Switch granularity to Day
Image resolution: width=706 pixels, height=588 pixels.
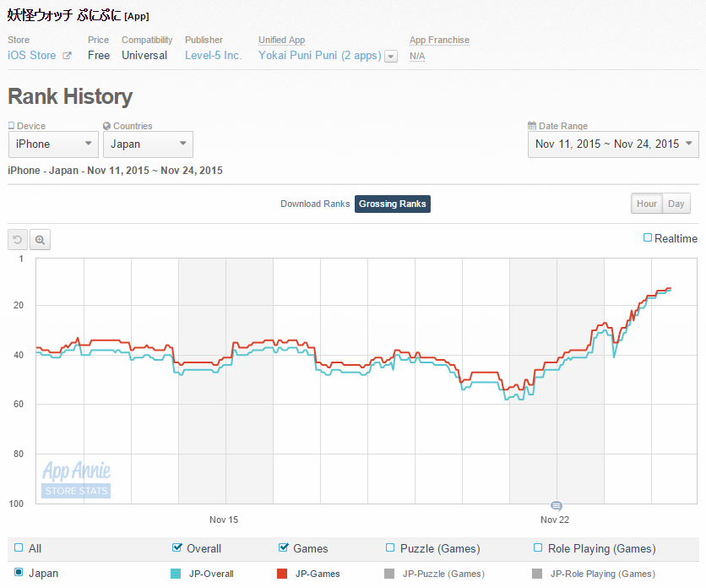point(676,204)
